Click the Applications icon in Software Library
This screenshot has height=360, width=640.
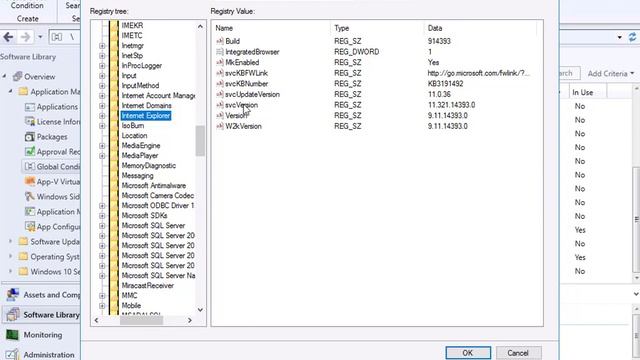click(29, 107)
